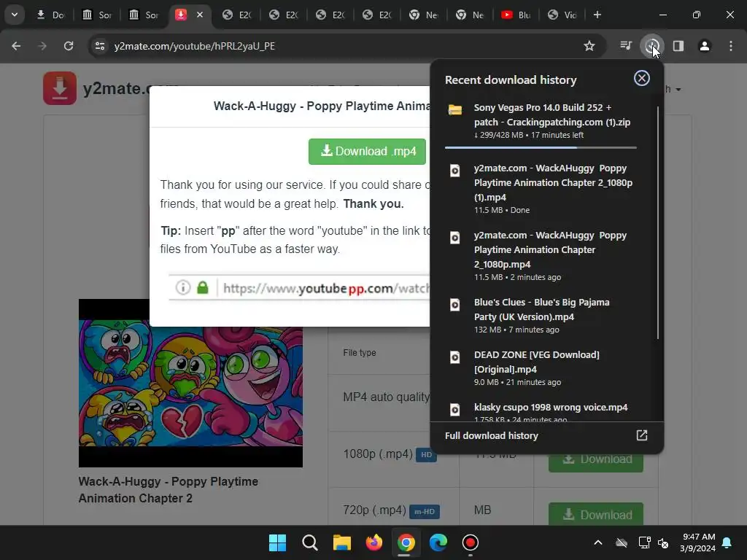The width and height of the screenshot is (747, 560).
Task: Click the youtubepp.com example URL image
Action: click(299, 287)
